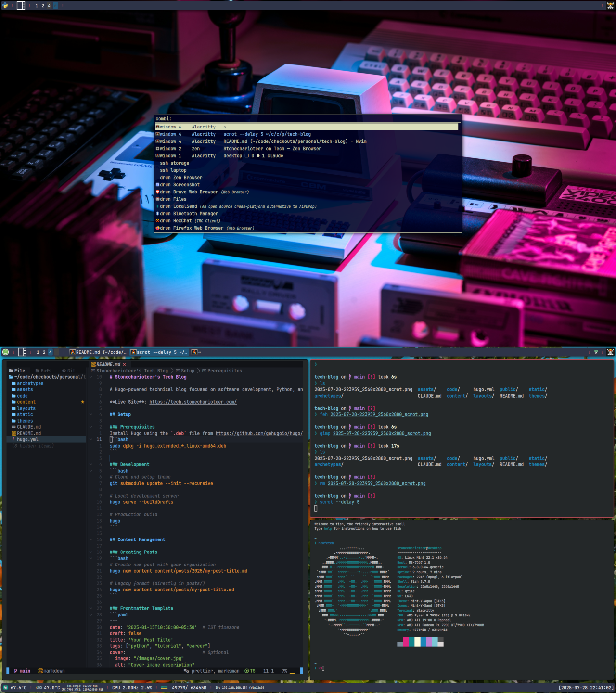
Task: Click the pink color block in neofetch palette
Action: [406, 642]
